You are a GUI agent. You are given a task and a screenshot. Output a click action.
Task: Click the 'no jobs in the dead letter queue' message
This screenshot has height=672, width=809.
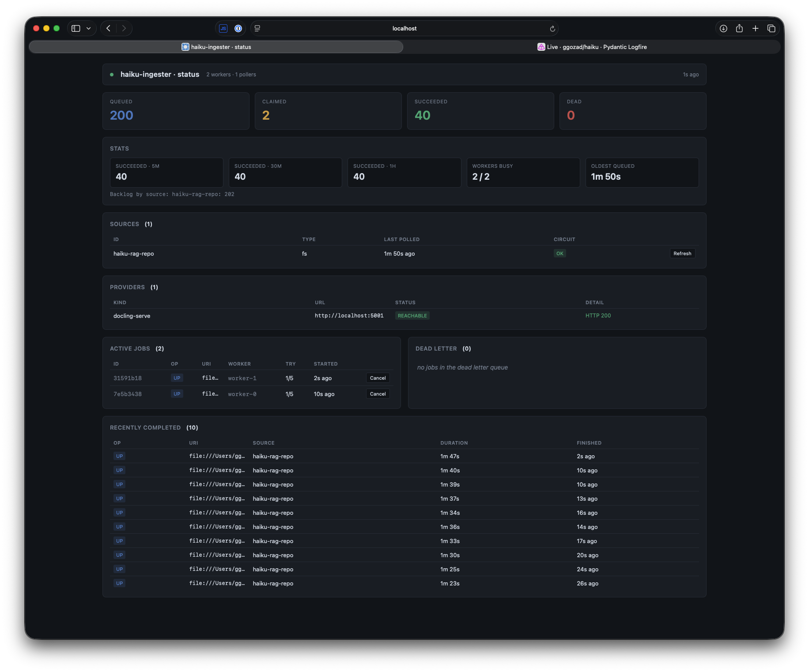[462, 367]
